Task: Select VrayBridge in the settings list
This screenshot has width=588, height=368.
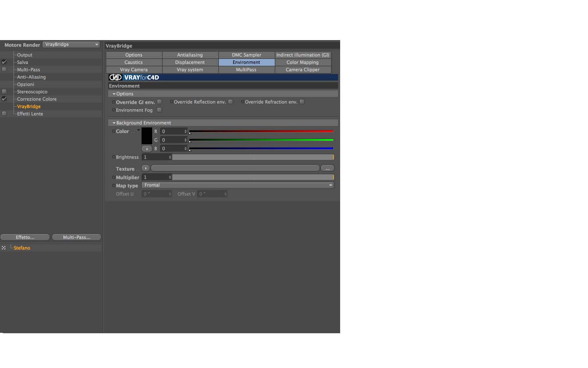Action: click(x=29, y=106)
